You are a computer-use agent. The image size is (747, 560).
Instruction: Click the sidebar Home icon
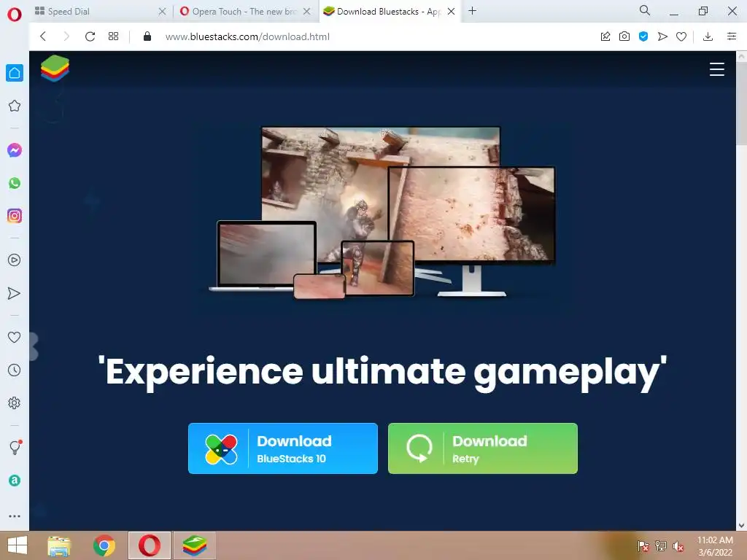coord(15,73)
